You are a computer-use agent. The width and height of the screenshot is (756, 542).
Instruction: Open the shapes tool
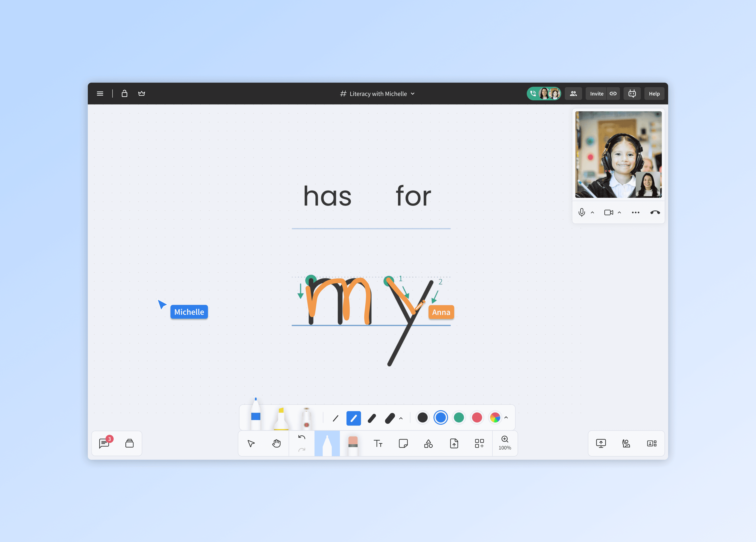tap(428, 443)
